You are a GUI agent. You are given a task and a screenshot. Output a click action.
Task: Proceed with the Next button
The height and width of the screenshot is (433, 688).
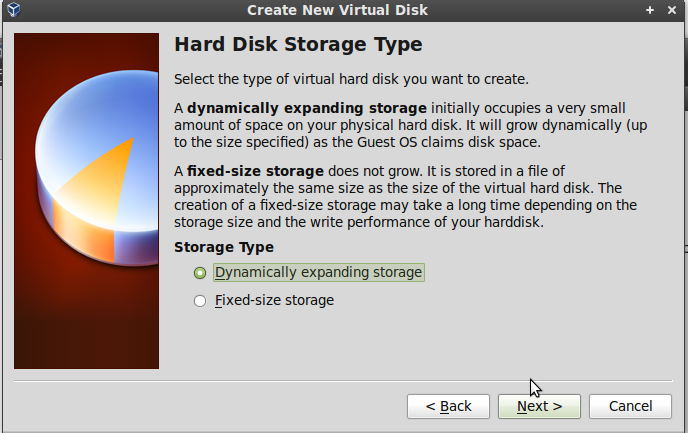point(539,406)
